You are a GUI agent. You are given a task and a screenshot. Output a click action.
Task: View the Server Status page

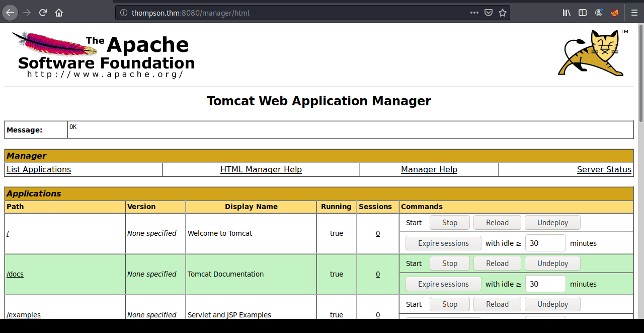(604, 169)
